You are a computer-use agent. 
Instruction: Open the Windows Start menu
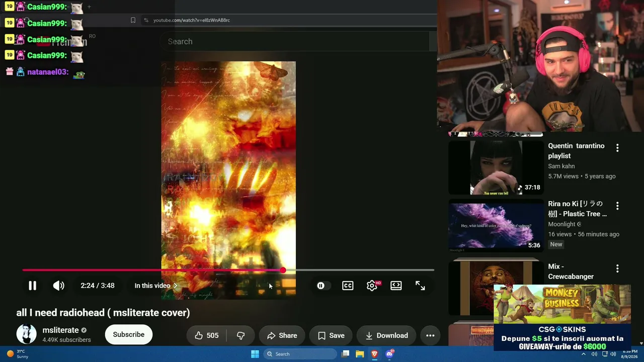[255, 354]
